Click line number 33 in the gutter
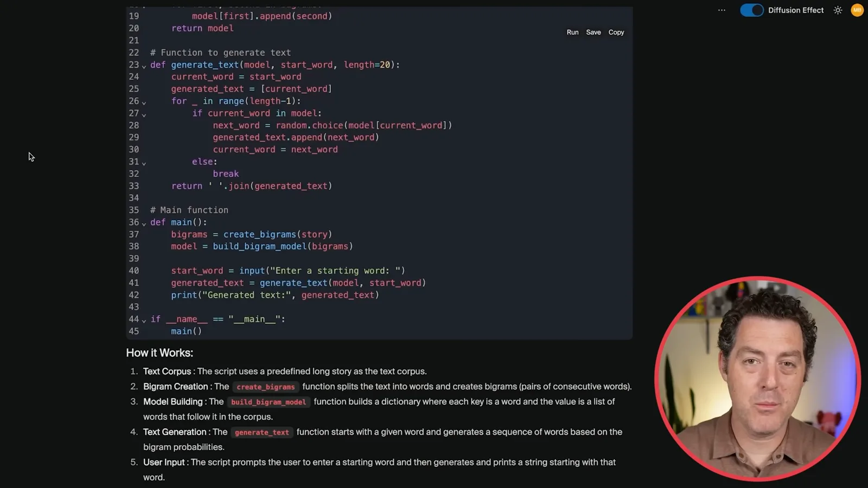This screenshot has height=488, width=868. [x=133, y=186]
